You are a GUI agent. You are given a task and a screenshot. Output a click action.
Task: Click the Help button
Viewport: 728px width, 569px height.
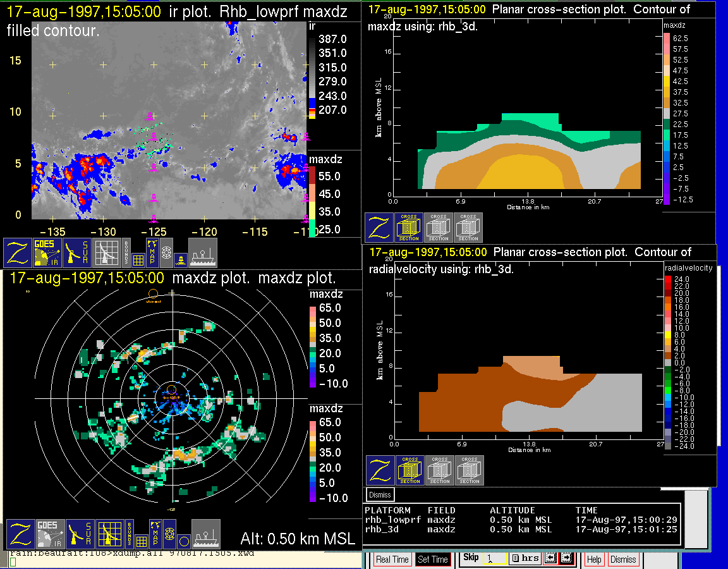pos(594,560)
